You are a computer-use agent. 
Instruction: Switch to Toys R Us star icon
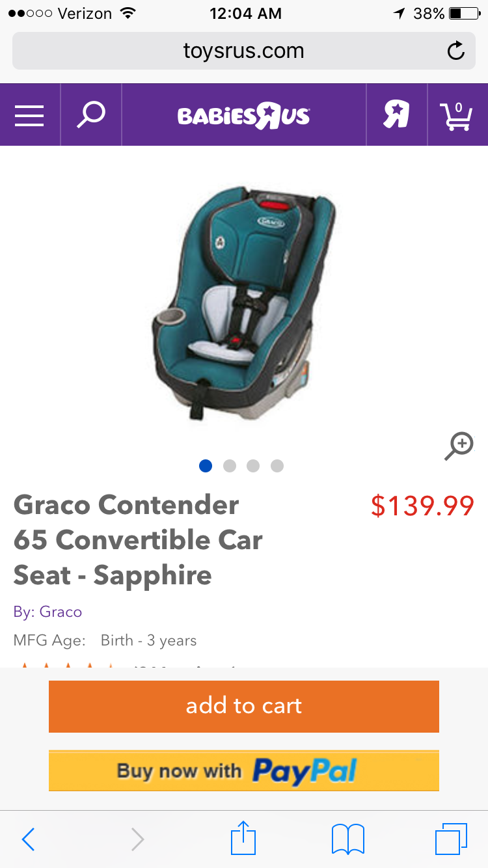click(x=396, y=115)
